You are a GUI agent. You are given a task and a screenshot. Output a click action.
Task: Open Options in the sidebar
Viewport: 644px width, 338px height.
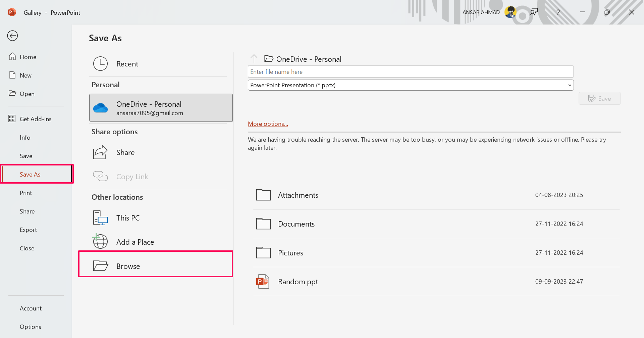tap(30, 327)
